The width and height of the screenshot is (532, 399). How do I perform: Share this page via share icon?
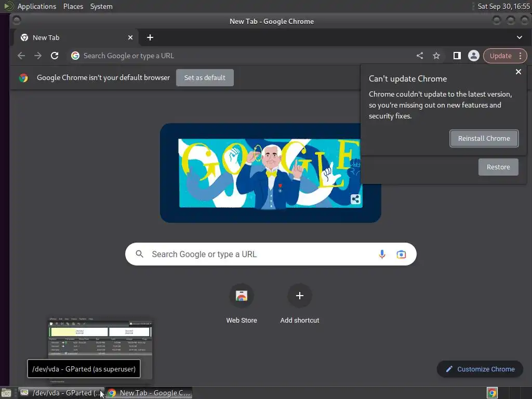(420, 56)
